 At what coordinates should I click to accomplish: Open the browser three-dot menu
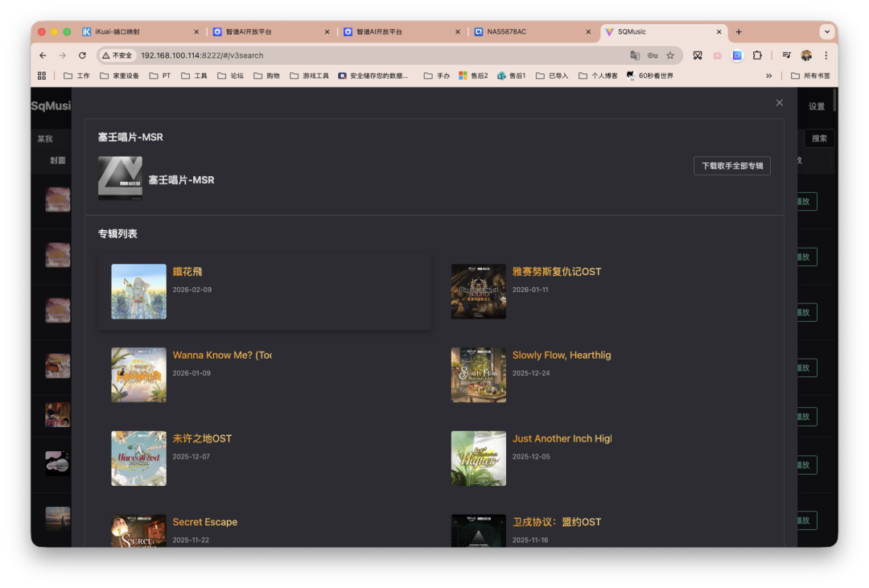[826, 55]
